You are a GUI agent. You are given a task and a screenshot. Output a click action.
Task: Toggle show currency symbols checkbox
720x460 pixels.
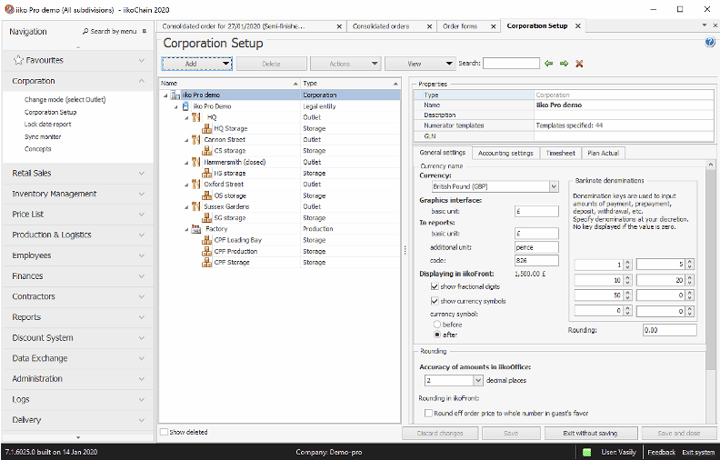434,301
